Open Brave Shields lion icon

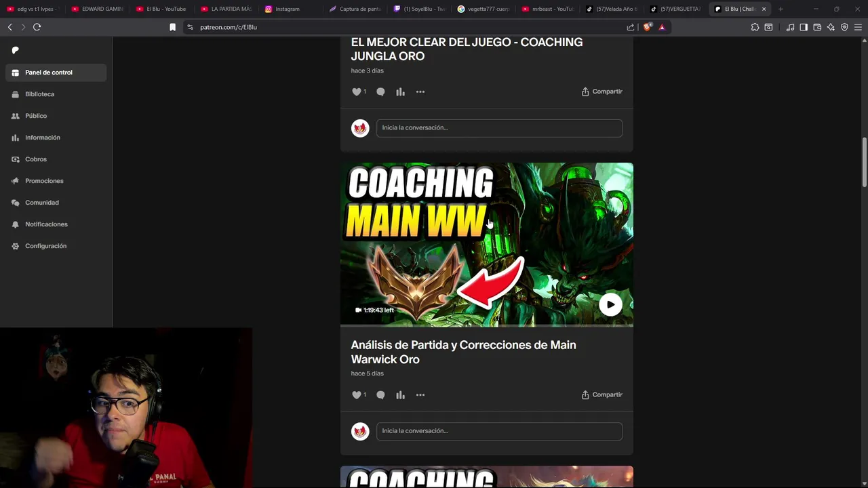tap(647, 27)
